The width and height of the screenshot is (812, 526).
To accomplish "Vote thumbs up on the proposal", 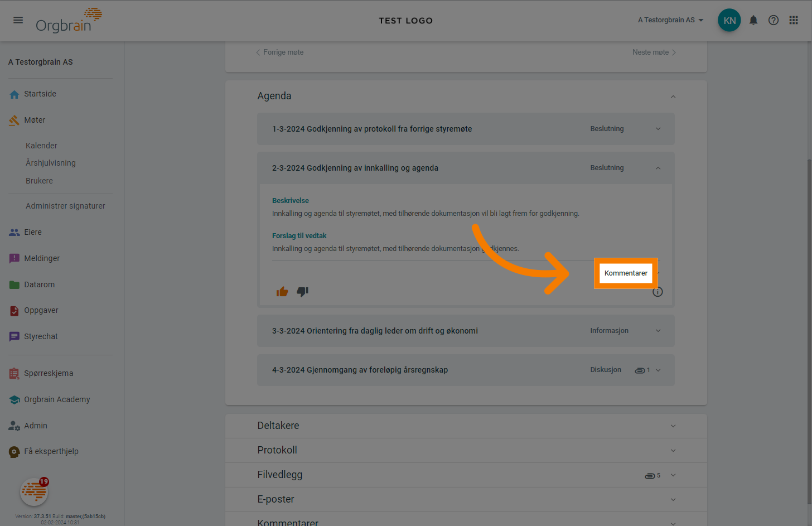I will [282, 292].
